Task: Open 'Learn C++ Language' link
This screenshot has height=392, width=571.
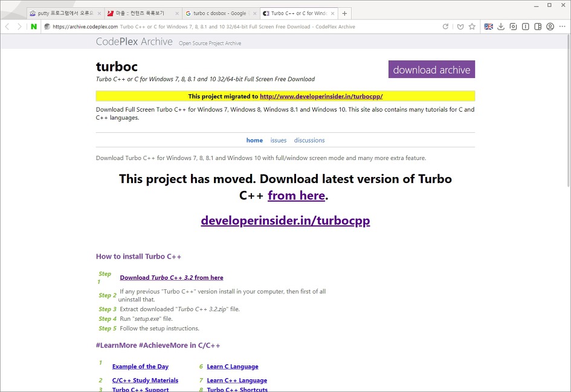Action: coord(237,381)
